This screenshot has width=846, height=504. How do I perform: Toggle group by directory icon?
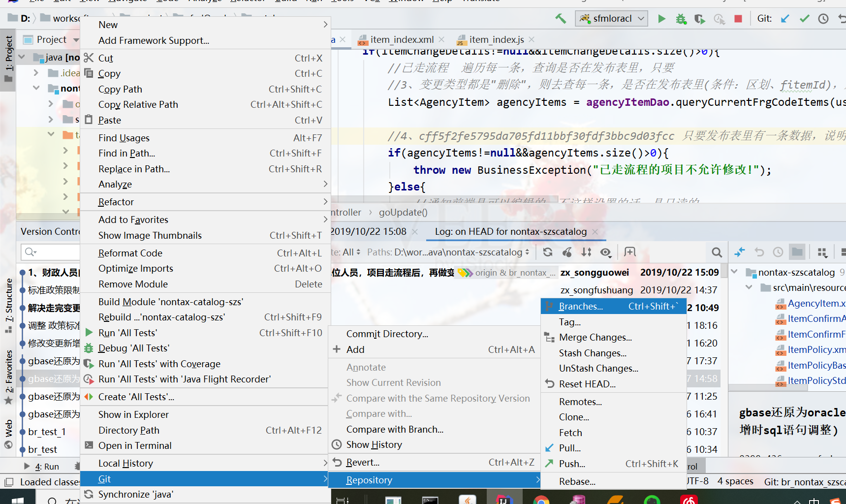797,252
